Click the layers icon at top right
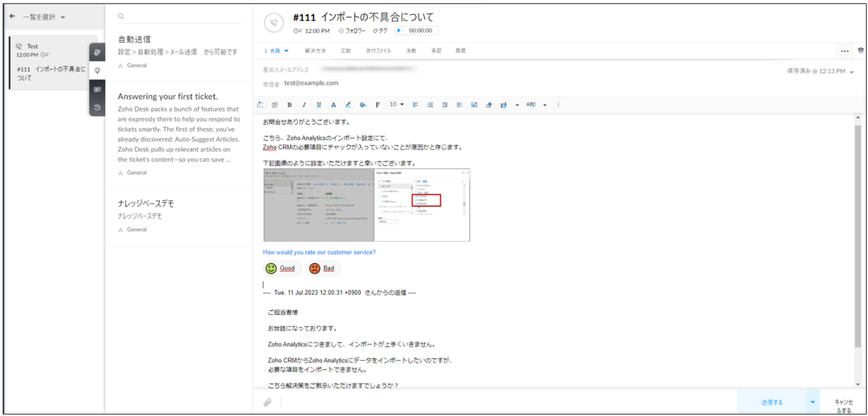The image size is (868, 416). tap(861, 50)
